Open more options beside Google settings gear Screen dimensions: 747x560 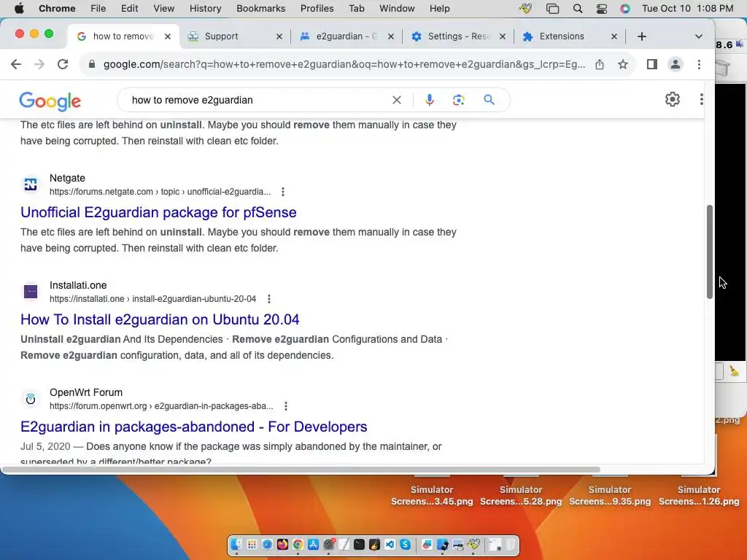click(701, 99)
